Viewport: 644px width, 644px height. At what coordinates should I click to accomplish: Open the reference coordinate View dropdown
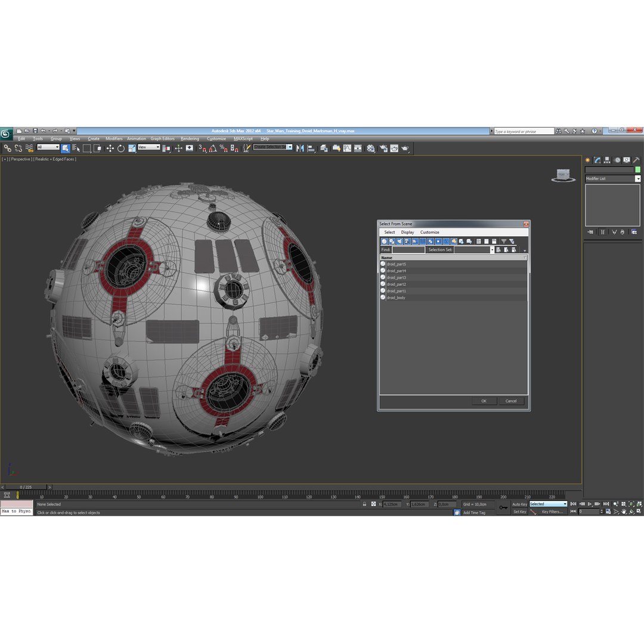pyautogui.click(x=148, y=147)
